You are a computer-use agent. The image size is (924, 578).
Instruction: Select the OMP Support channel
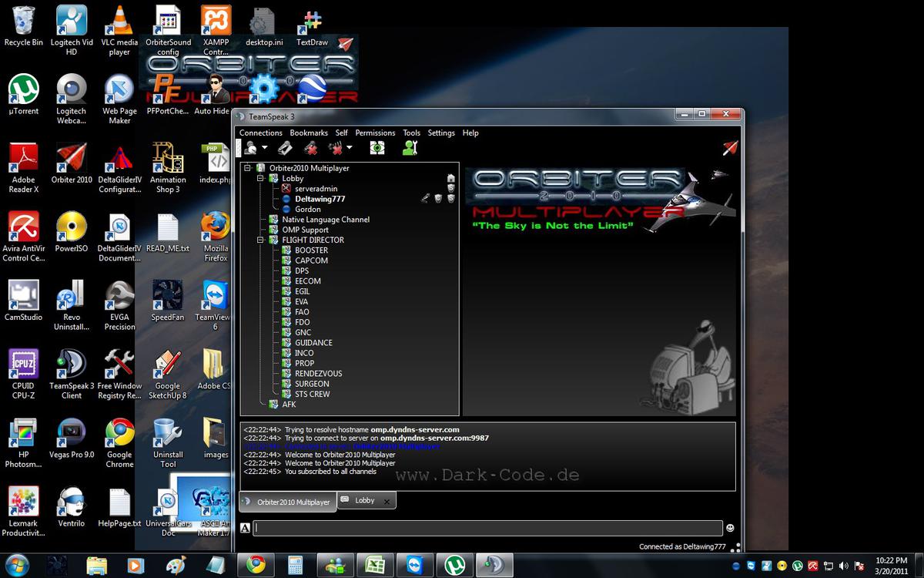pos(305,230)
